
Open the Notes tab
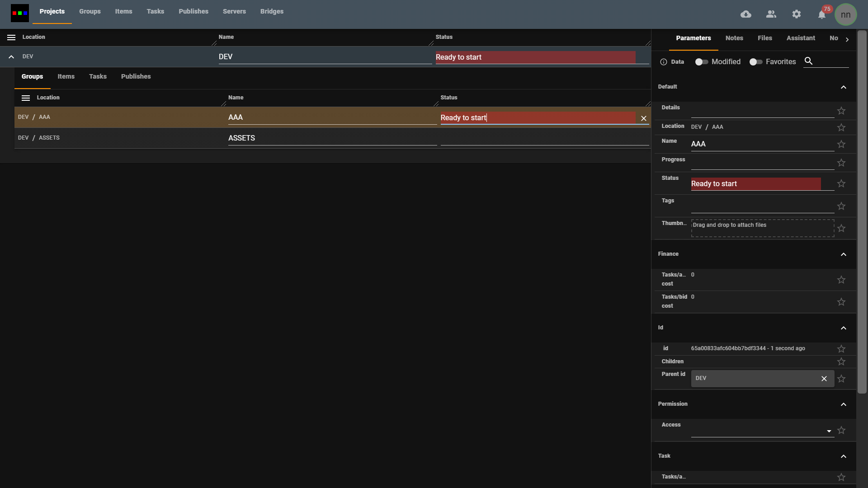tap(734, 38)
